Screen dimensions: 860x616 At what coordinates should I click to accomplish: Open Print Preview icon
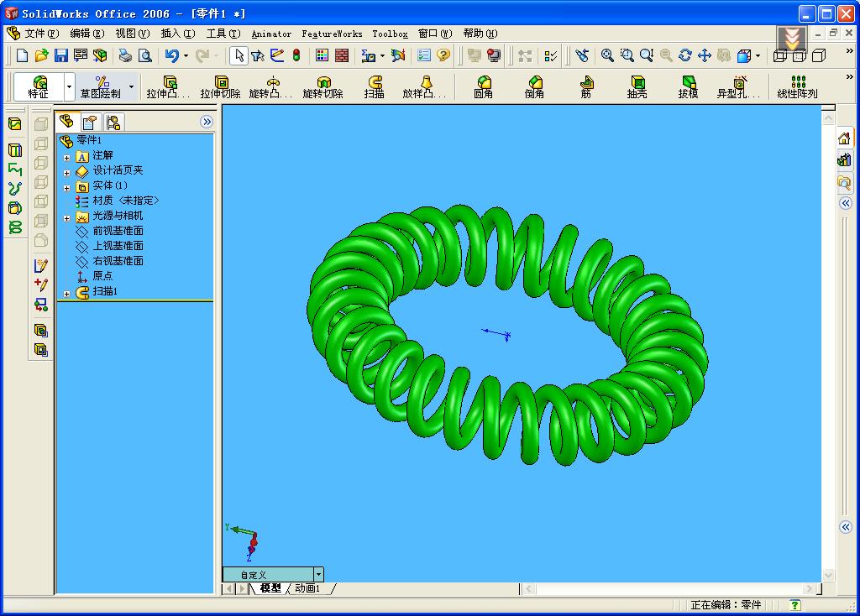point(145,55)
